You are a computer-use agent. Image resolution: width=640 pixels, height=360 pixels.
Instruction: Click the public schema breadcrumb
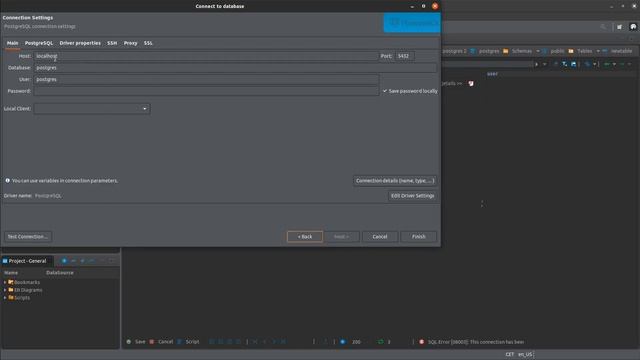pyautogui.click(x=557, y=51)
